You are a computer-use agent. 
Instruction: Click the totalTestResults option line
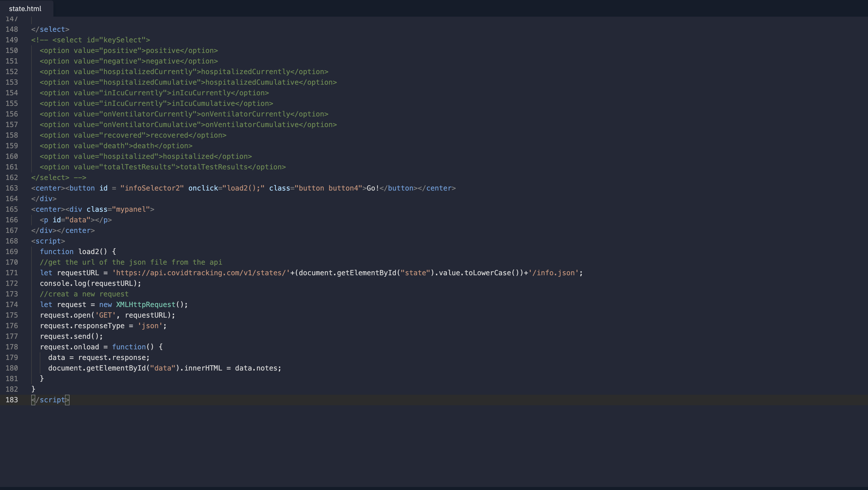point(162,167)
